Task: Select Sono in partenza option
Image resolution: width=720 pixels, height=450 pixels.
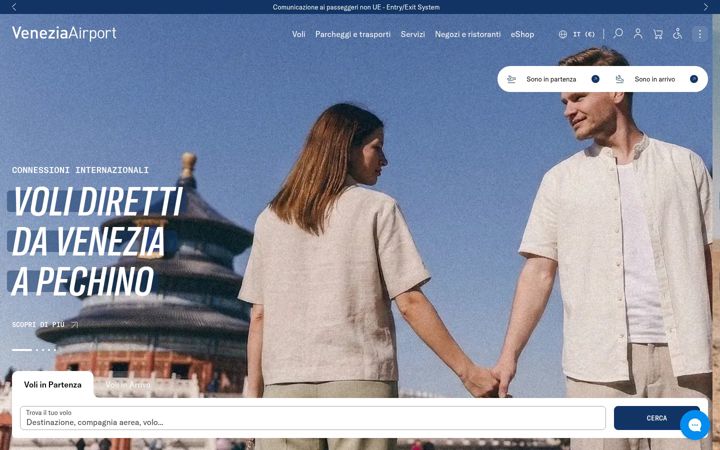Action: [x=551, y=79]
